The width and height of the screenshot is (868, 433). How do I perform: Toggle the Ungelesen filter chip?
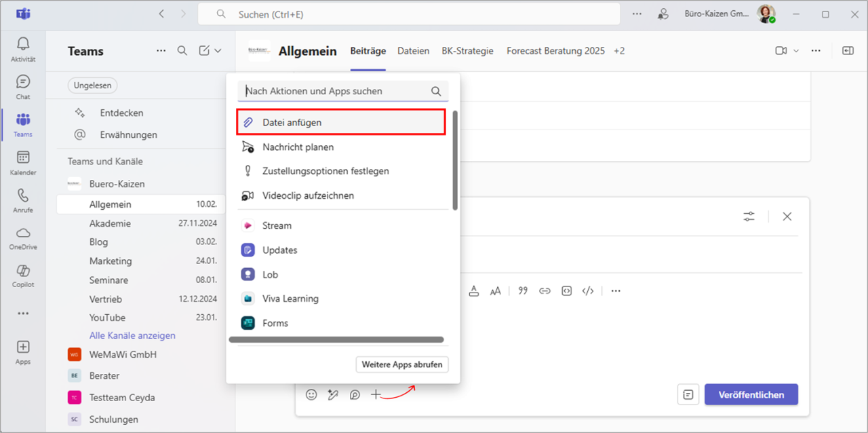pos(92,85)
